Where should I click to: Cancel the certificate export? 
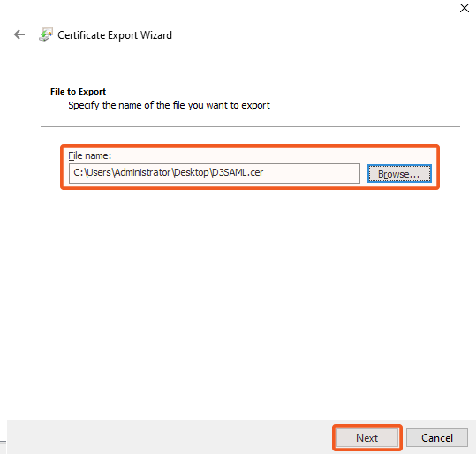click(437, 437)
